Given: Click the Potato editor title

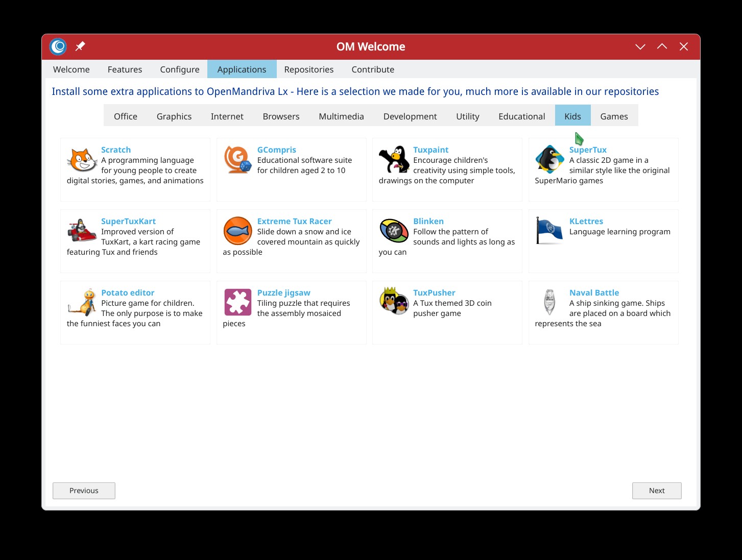Looking at the screenshot, I should click(128, 293).
